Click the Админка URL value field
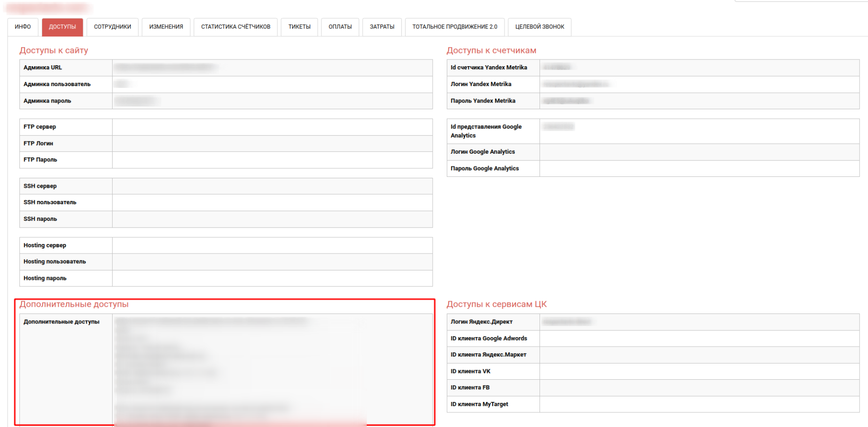The width and height of the screenshot is (868, 427). tap(272, 68)
